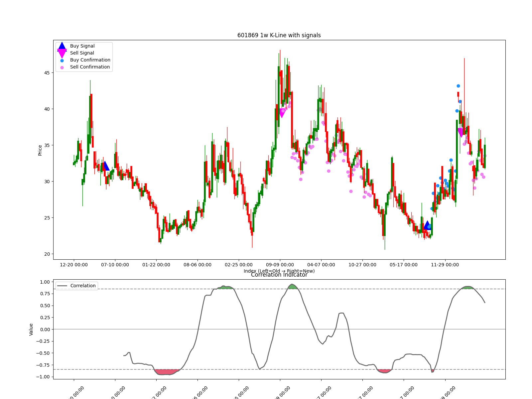Image resolution: width=532 pixels, height=399 pixels.
Task: Click the '601869 1w K-Line with signals' title
Action: (x=279, y=35)
